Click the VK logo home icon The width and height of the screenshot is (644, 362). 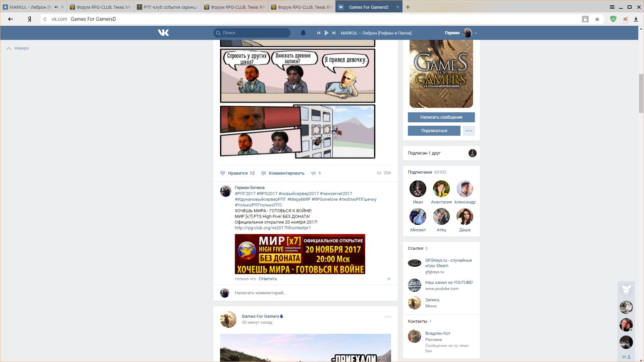pos(163,33)
